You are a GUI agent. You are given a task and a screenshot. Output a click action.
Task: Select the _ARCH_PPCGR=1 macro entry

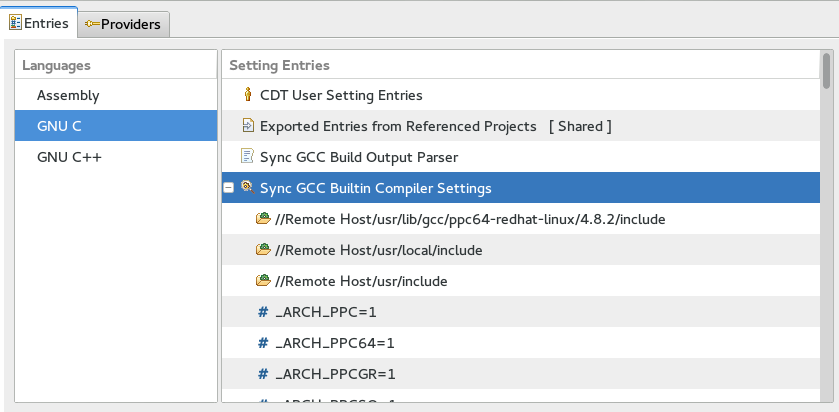click(521, 374)
